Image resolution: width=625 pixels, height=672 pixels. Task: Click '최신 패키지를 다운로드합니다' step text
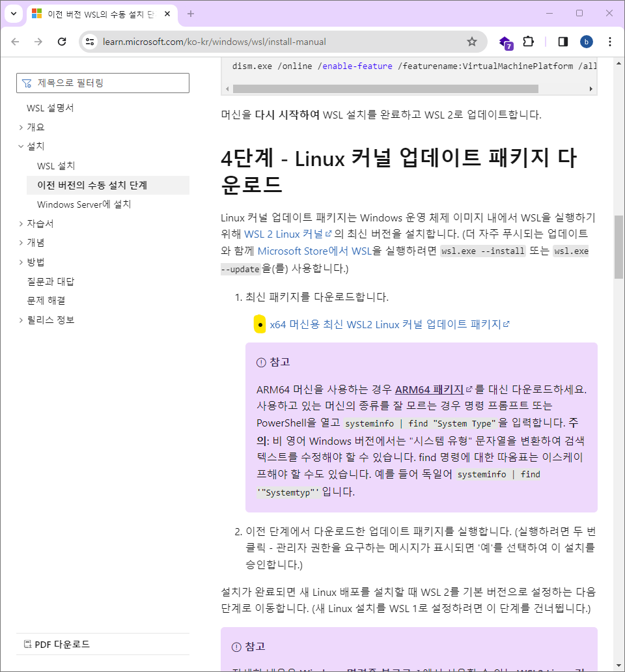(316, 297)
